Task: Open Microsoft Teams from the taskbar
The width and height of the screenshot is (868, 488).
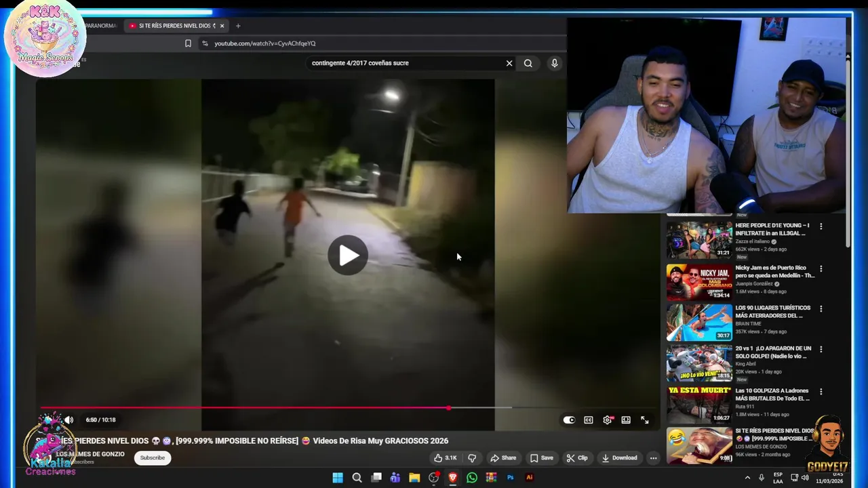Action: (x=395, y=478)
